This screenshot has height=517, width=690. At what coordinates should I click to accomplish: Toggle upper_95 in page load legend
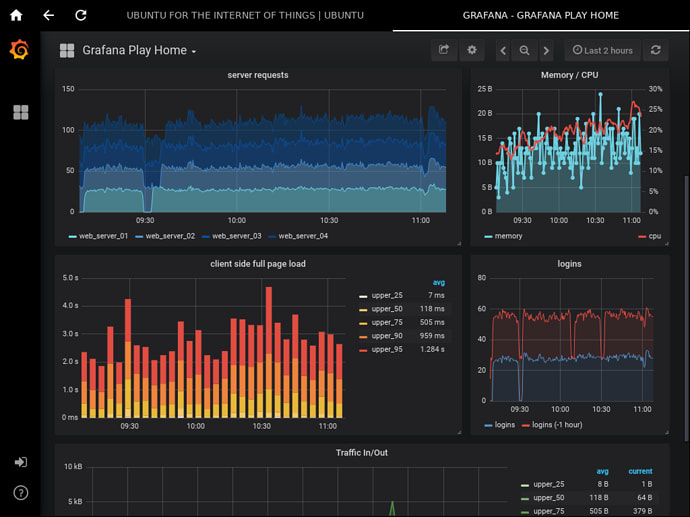click(x=387, y=350)
